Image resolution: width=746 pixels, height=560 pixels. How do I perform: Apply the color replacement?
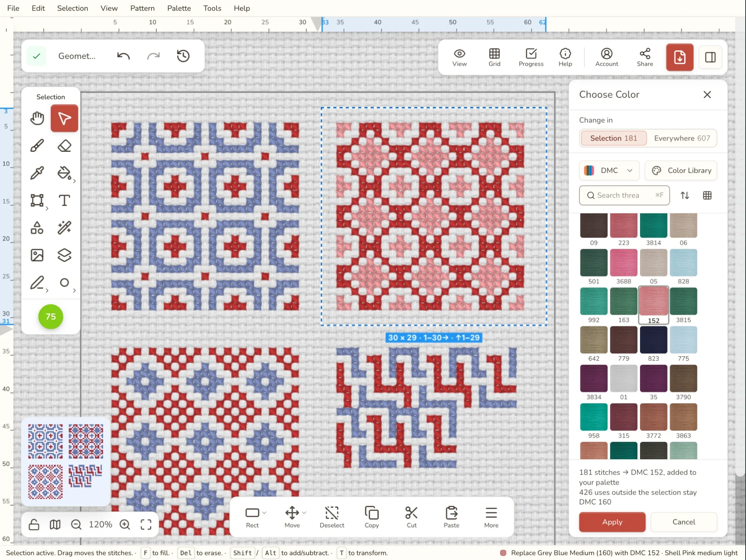click(x=612, y=522)
